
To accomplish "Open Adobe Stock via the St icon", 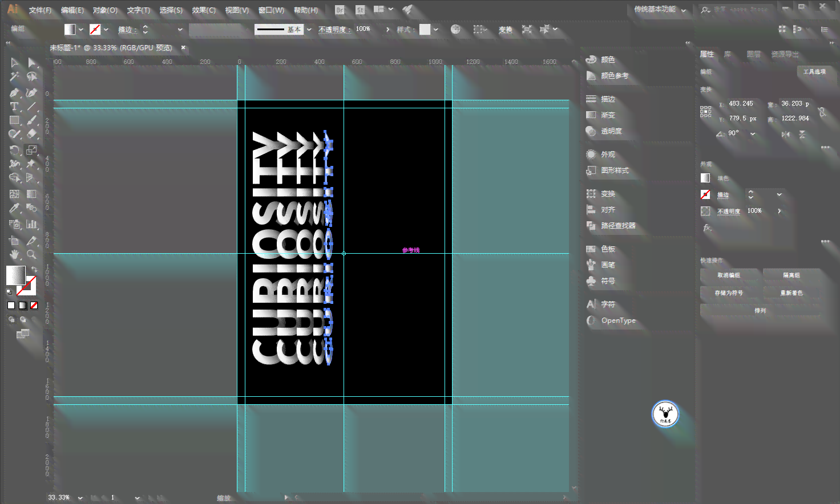I will 360,10.
